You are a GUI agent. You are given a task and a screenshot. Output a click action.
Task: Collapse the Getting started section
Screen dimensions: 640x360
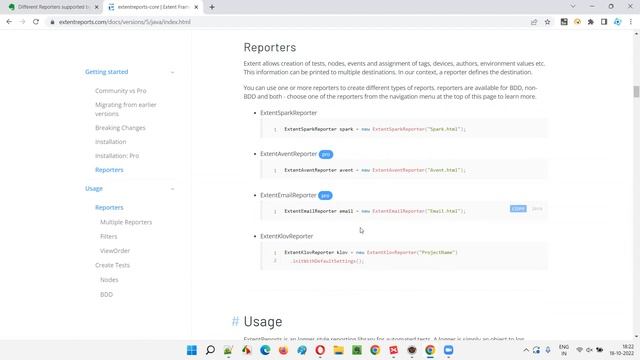click(172, 72)
